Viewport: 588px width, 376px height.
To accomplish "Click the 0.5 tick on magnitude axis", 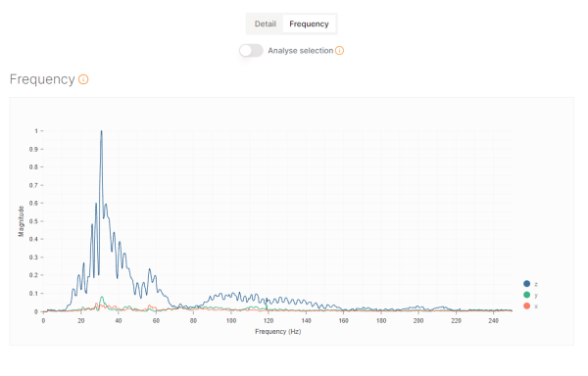I will (33, 221).
